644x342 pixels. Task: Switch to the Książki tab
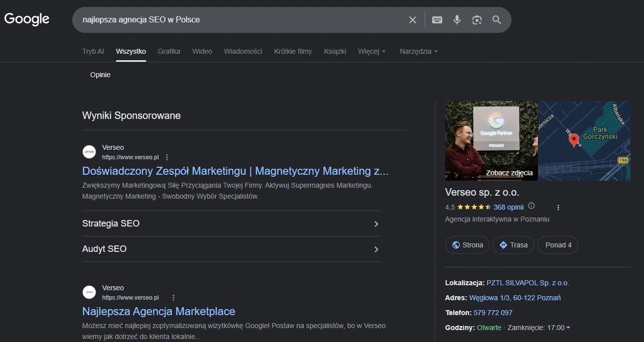335,51
